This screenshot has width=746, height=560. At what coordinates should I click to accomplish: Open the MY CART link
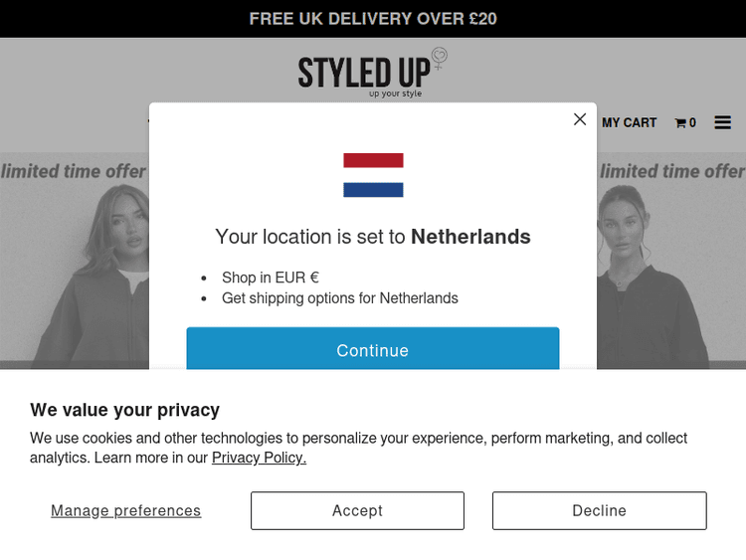[x=629, y=122]
